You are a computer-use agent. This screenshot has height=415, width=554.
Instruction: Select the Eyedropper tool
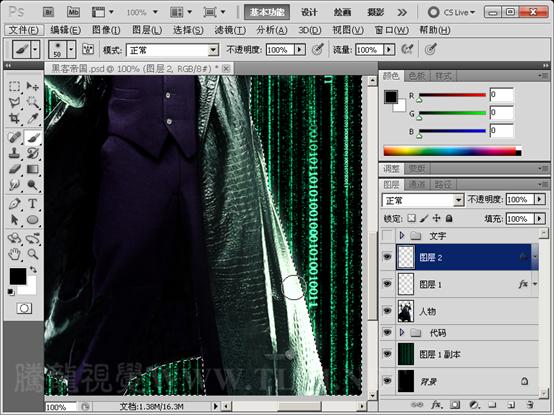[33, 118]
